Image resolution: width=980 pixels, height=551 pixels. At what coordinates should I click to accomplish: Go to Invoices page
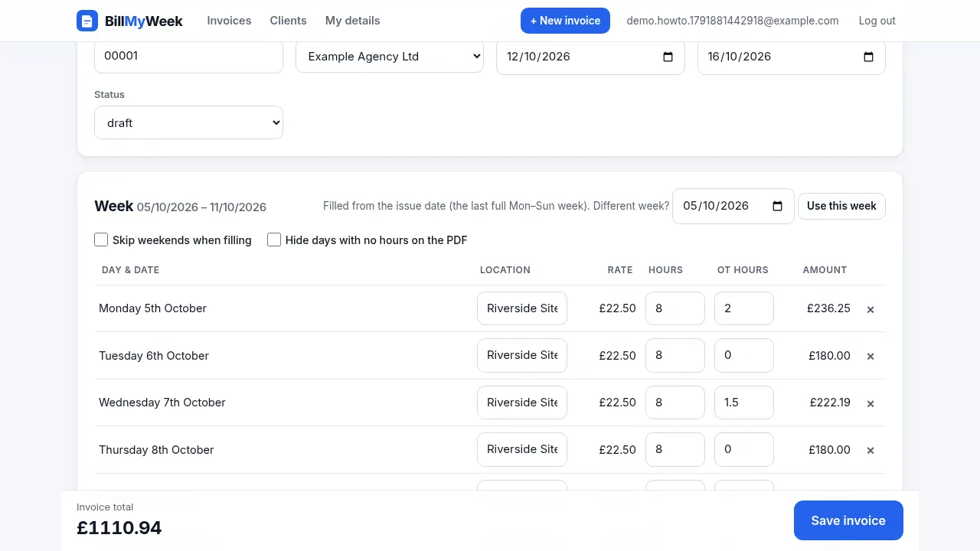[229, 21]
